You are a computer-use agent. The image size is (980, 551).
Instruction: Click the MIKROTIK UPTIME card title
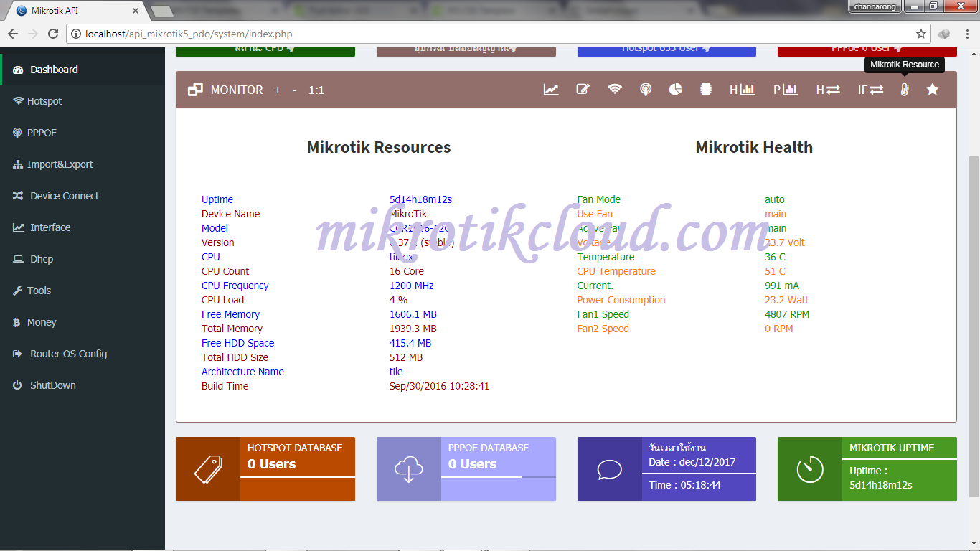coord(892,448)
